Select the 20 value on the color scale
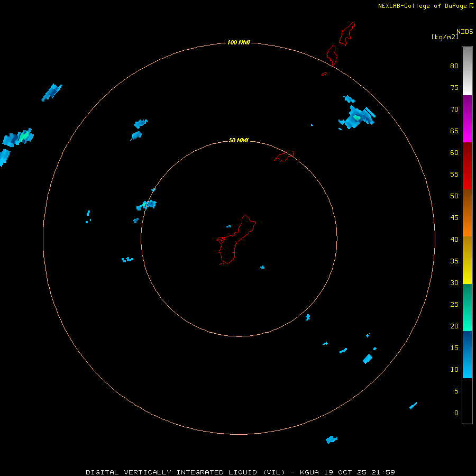The height and width of the screenshot is (476, 476). click(x=454, y=326)
